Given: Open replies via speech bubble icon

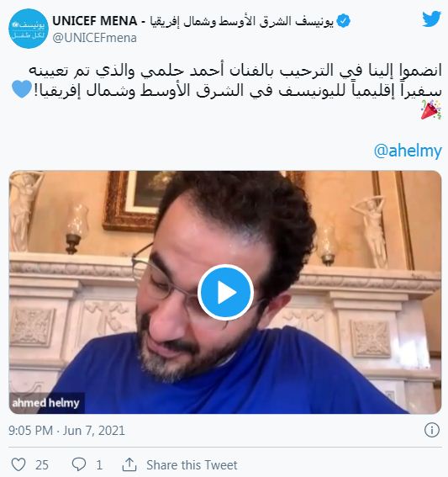Looking at the screenshot, I should (79, 465).
